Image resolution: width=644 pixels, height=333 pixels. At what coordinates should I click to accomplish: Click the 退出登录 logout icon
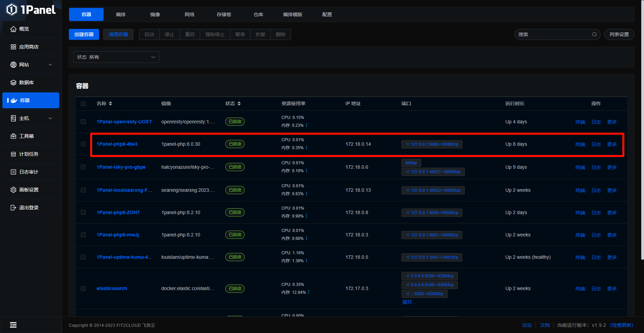[13, 208]
